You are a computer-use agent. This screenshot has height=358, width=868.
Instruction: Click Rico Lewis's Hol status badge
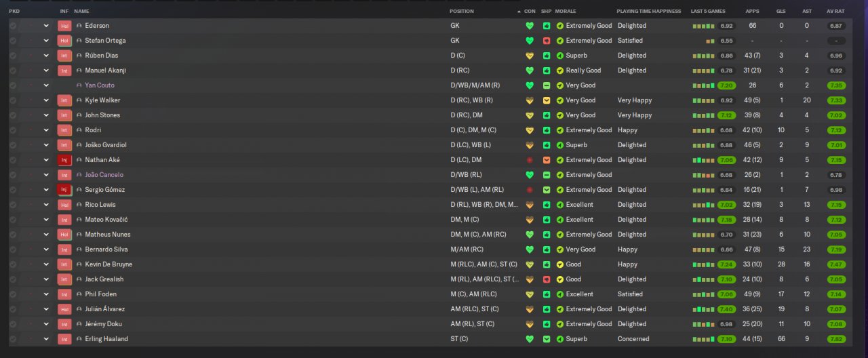pos(64,205)
